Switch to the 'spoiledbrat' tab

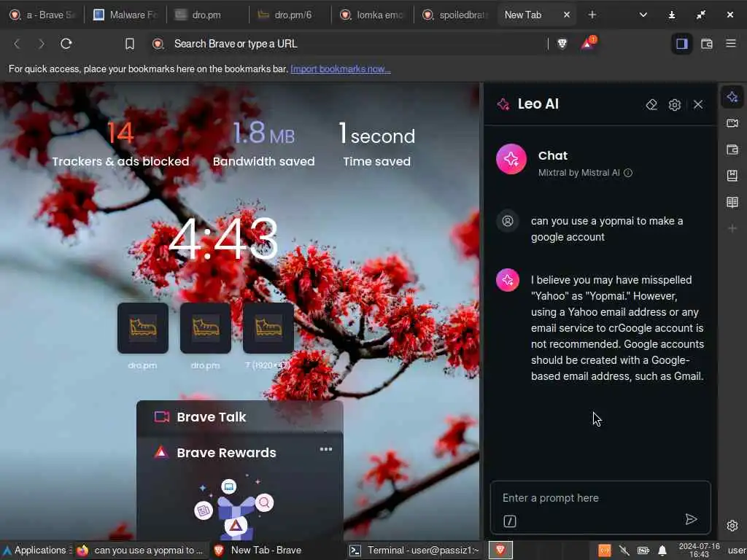pyautogui.click(x=455, y=15)
